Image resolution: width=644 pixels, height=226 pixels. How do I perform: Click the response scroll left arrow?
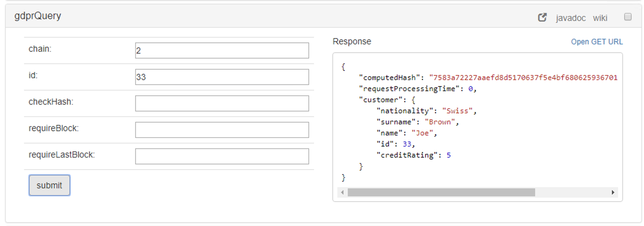(342, 192)
